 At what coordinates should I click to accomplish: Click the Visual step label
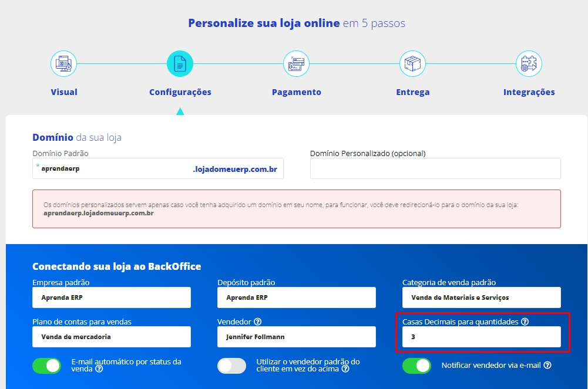tap(64, 92)
